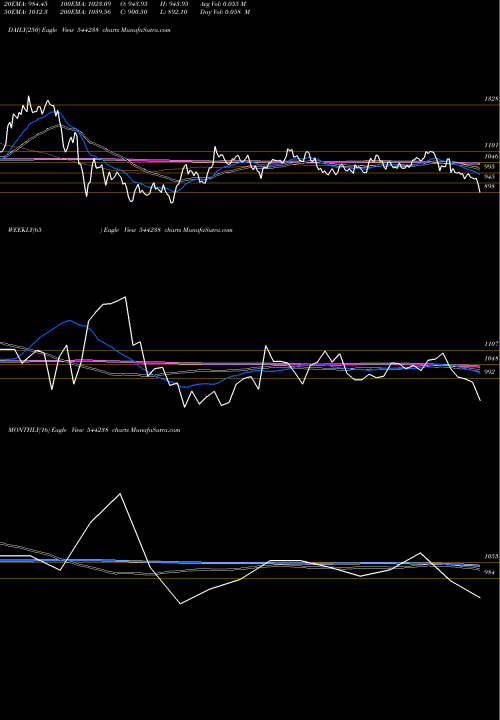Viewport: 500px width, 720px height.
Task: Click the 1046 price label on daily chart
Action: click(x=491, y=157)
